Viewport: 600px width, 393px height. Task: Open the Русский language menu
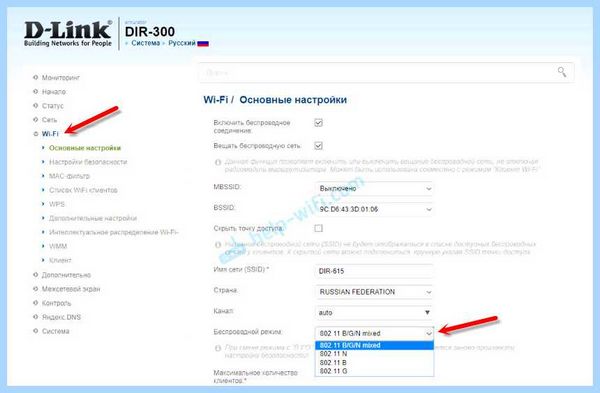182,43
